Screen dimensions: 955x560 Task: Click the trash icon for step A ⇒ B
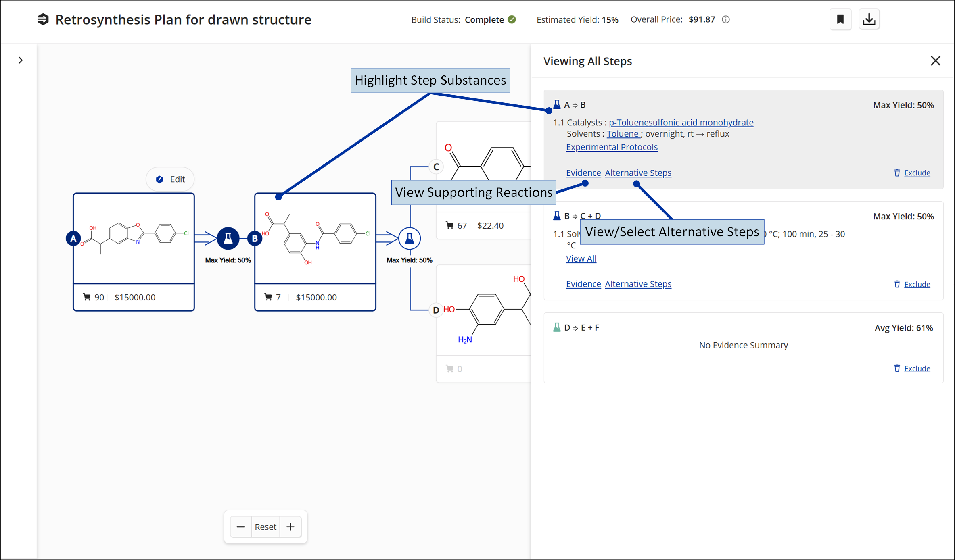[x=897, y=173]
